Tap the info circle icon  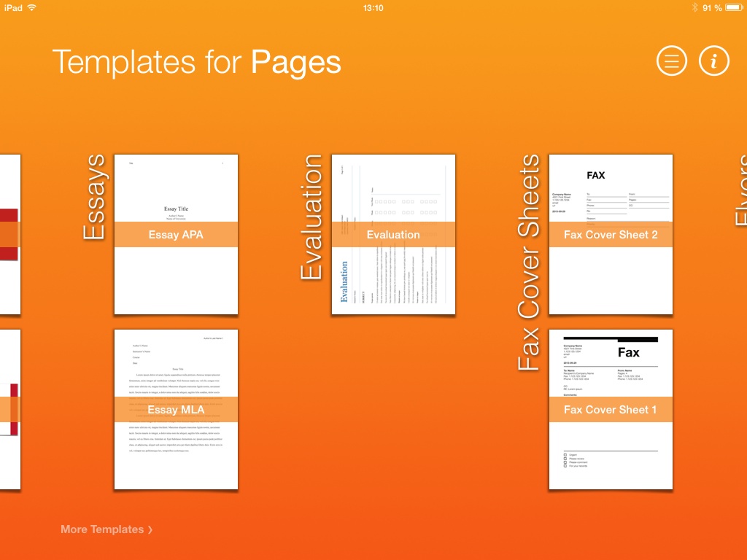[714, 62]
